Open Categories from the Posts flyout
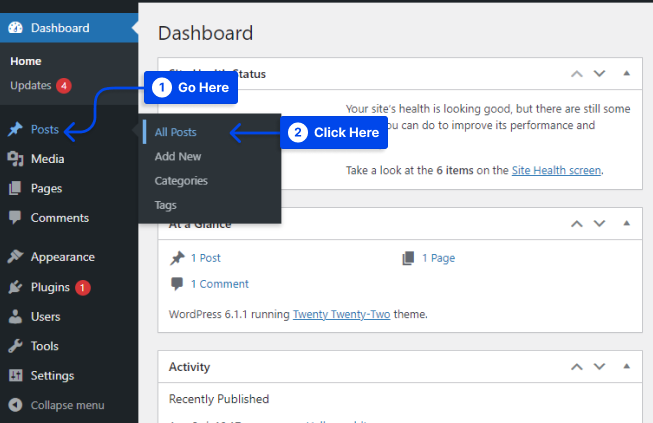The height and width of the screenshot is (423, 653). tap(181, 181)
